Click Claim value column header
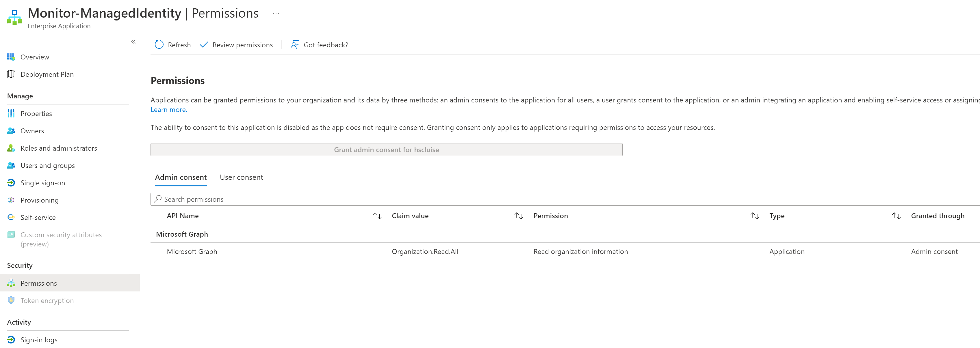The width and height of the screenshot is (980, 348). 410,216
